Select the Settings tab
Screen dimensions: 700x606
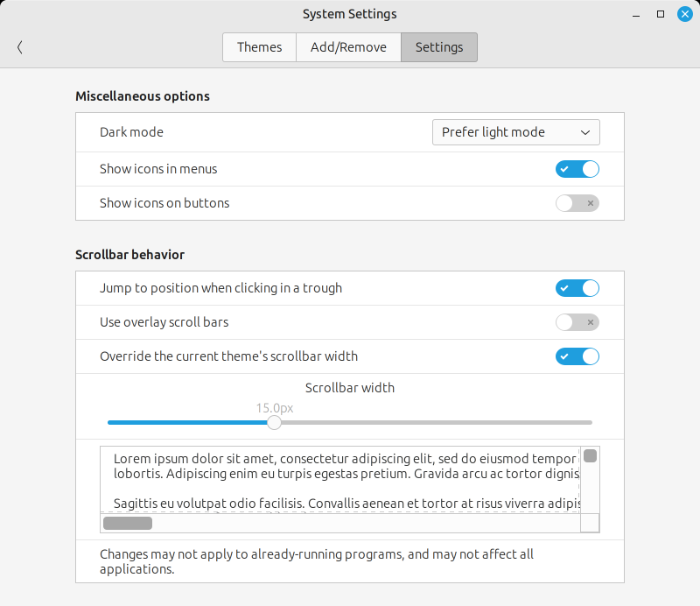point(438,47)
